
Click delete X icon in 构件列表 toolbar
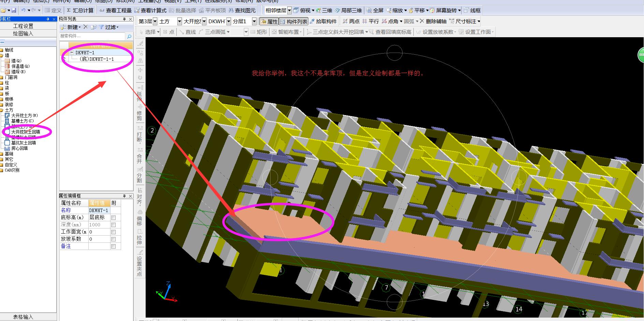86,27
